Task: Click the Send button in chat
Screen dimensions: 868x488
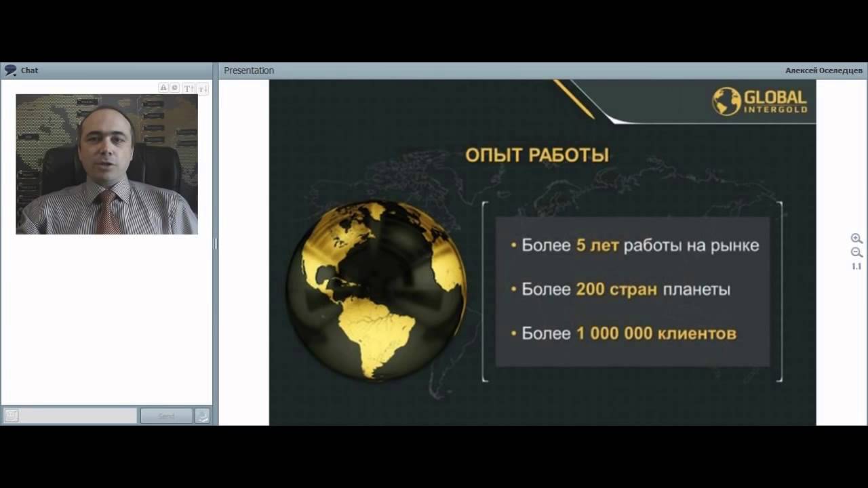Action: pyautogui.click(x=166, y=416)
